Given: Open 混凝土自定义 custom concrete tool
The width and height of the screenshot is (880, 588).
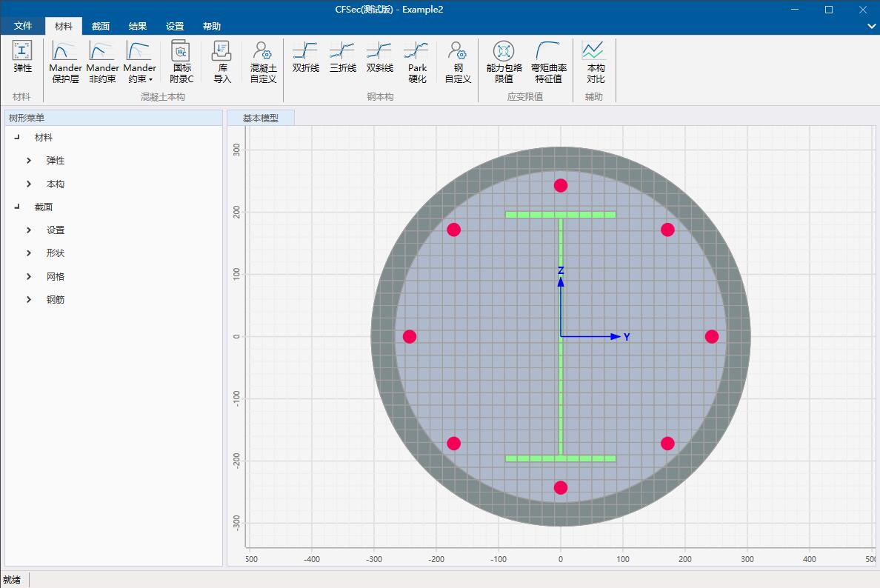Looking at the screenshot, I should pos(263,61).
